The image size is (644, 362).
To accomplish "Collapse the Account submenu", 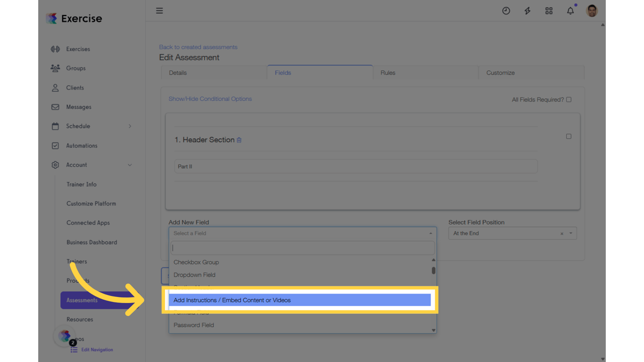I will click(130, 165).
